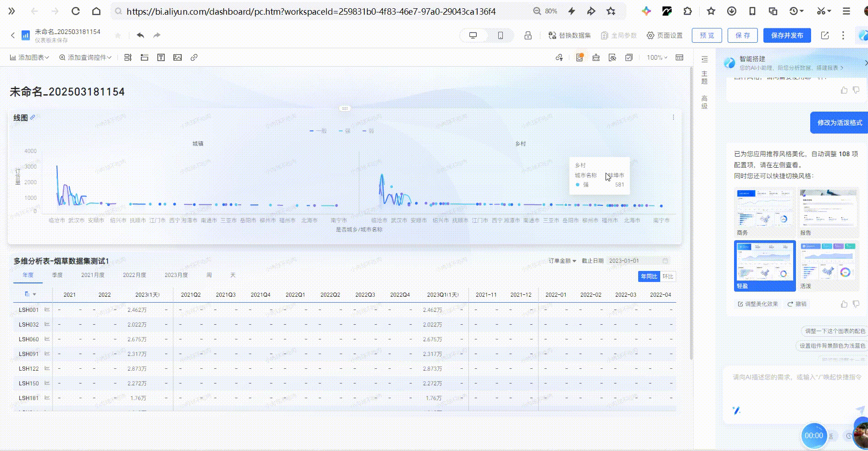Open trend chart icon for row LSH060

click(47, 339)
